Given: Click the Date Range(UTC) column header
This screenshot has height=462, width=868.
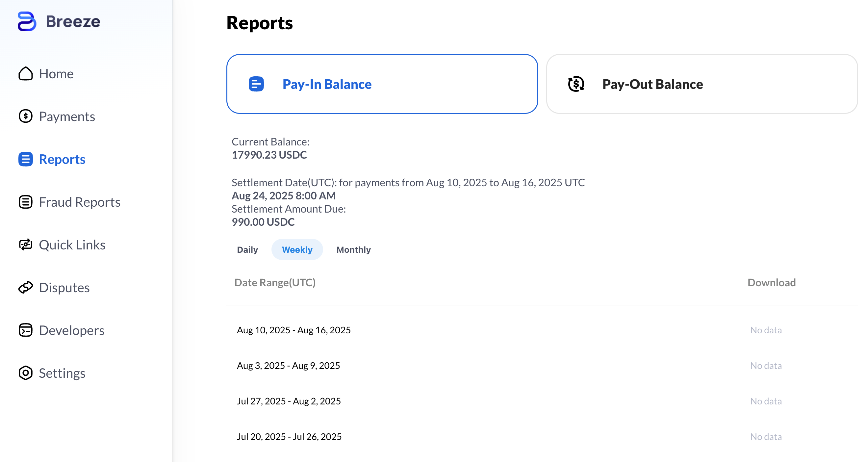Looking at the screenshot, I should click(275, 282).
